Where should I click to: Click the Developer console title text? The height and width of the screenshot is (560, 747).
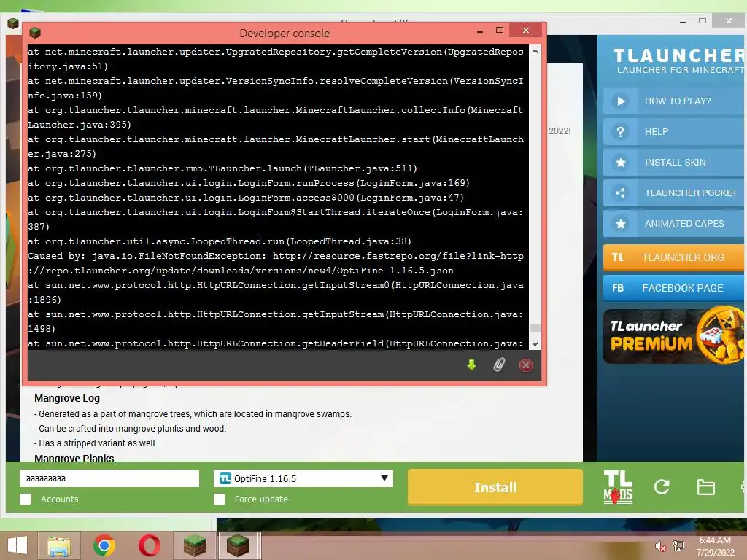point(285,34)
